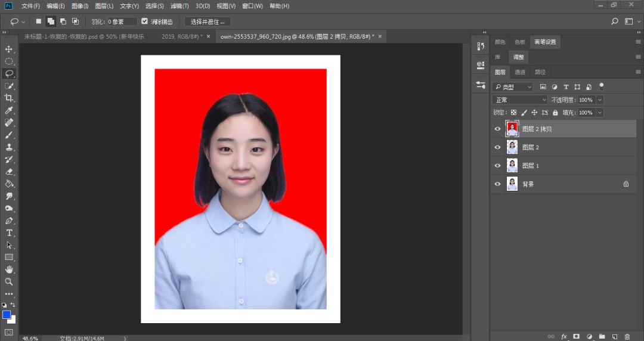This screenshot has width=644, height=341.
Task: Select the Pen tool
Action: pos(9,221)
